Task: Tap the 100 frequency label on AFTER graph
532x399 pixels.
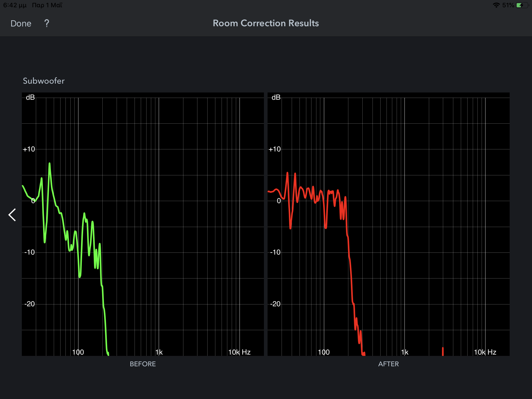Action: 324,352
